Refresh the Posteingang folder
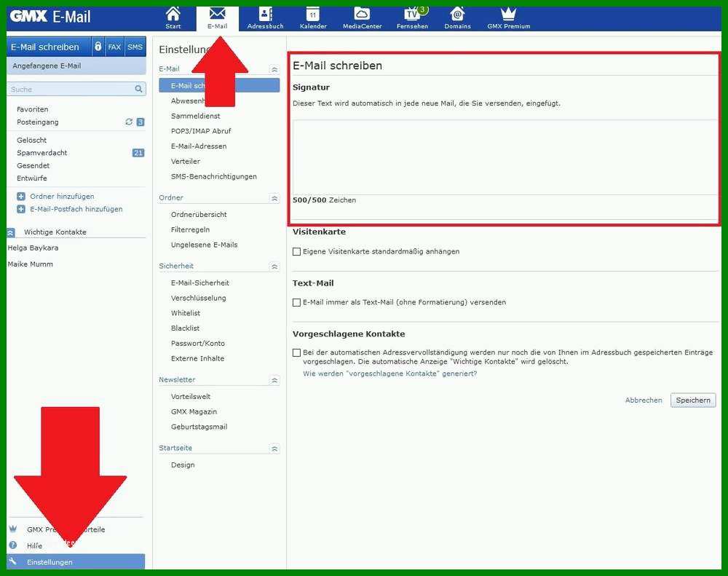The image size is (728, 576). (129, 122)
